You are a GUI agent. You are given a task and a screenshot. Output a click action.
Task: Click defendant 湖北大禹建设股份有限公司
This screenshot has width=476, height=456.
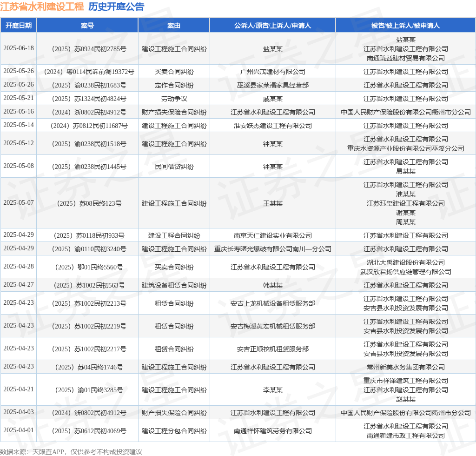tap(405, 262)
